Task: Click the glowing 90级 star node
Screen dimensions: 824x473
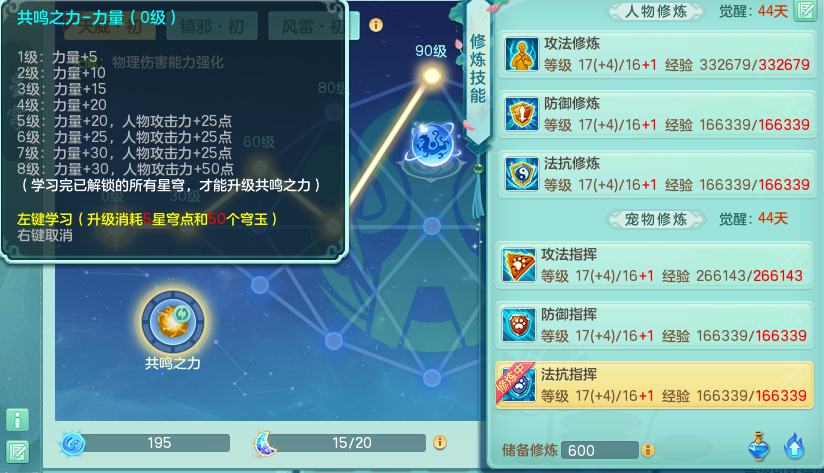Action: point(432,76)
